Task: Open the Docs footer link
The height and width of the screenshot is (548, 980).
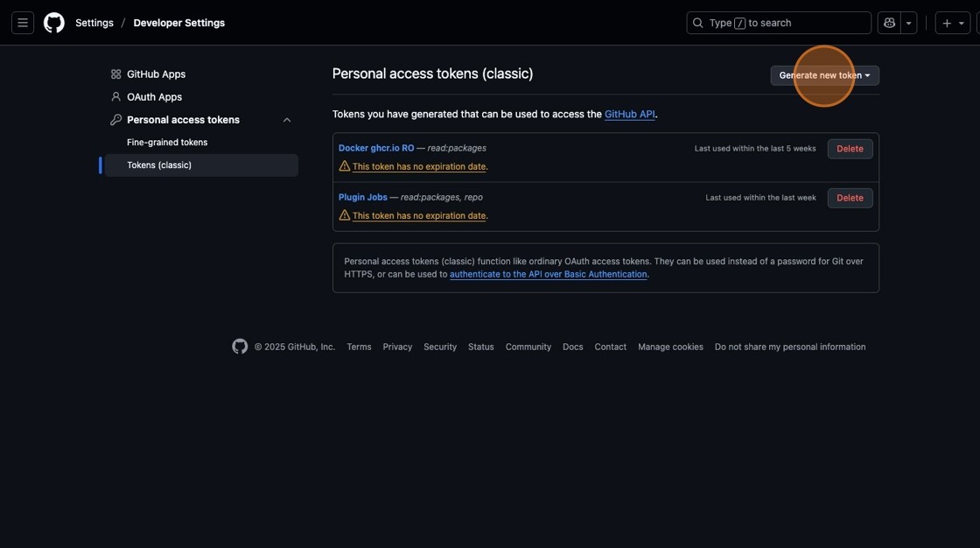Action: (x=572, y=347)
